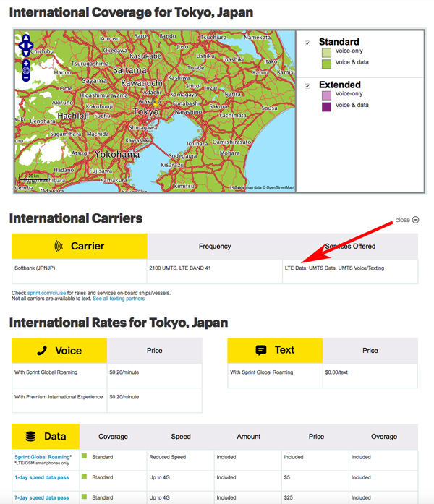The width and height of the screenshot is (434, 504).
Task: Pan the map north with the up arrow
Action: click(x=26, y=38)
